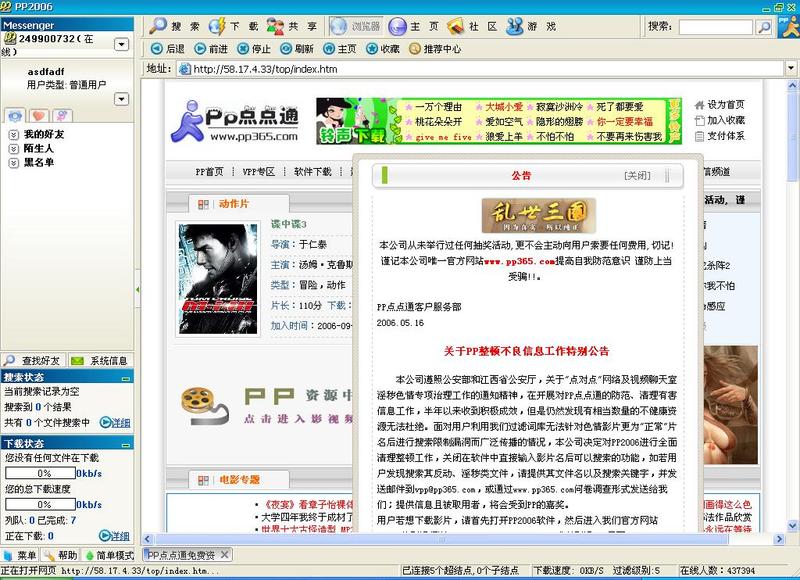Select the 动作片 section tab
Viewport: 800px width, 580px height.
tap(238, 204)
